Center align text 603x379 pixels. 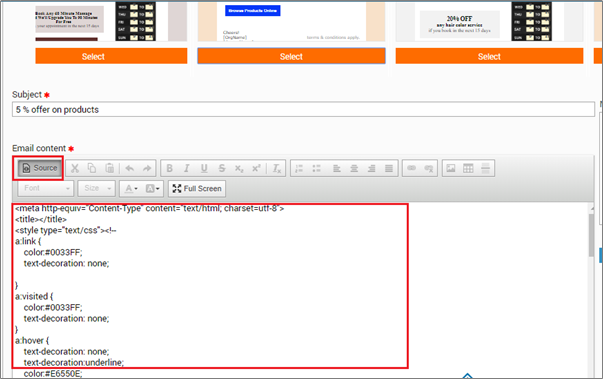point(354,168)
